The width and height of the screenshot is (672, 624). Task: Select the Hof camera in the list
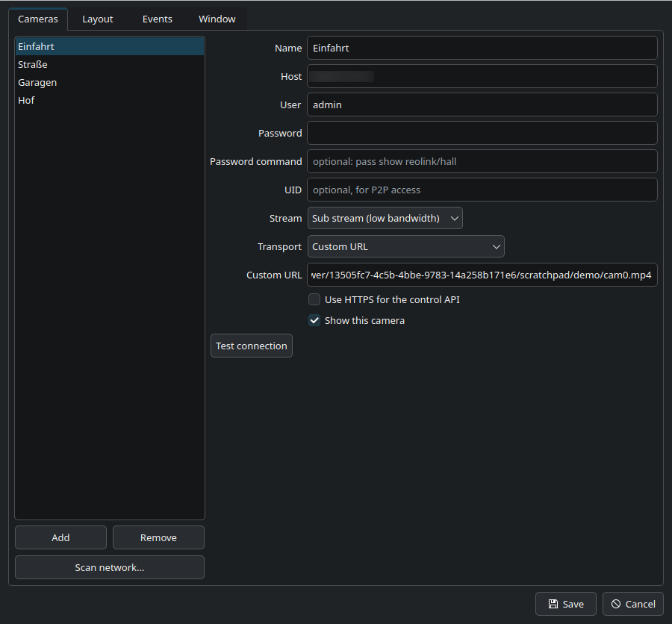[x=110, y=100]
